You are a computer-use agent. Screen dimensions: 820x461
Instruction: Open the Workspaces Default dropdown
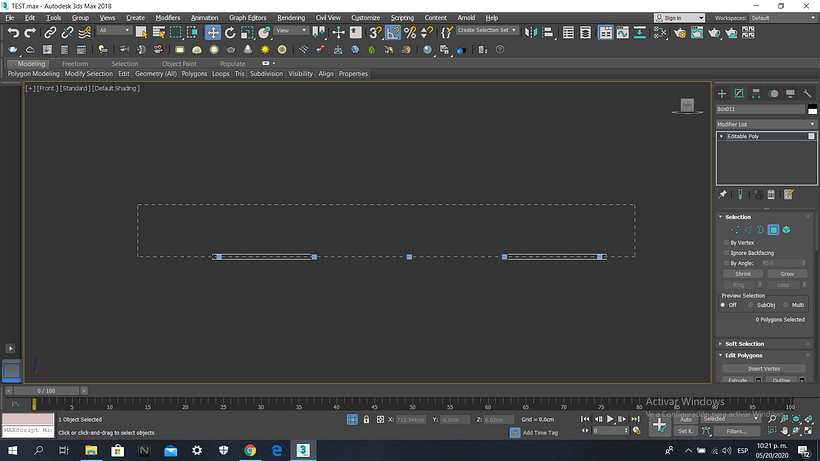pyautogui.click(x=783, y=18)
